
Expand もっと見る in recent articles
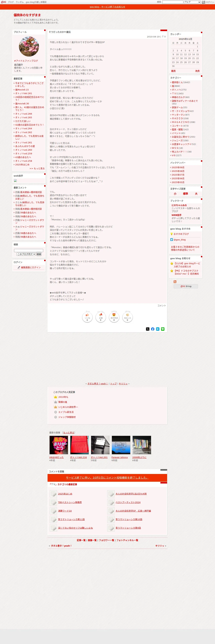point(37,169)
